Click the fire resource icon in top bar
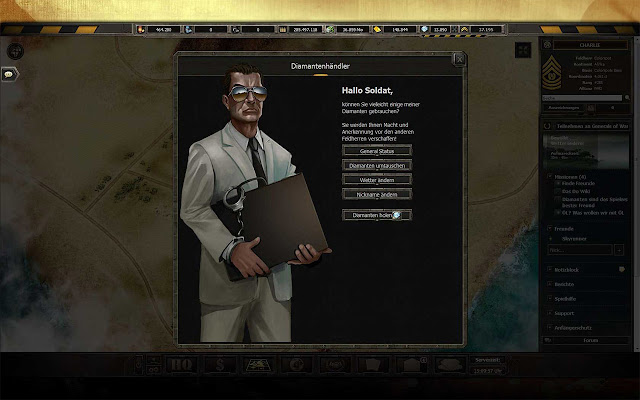Image resolution: width=640 pixels, height=400 pixels. [141, 29]
